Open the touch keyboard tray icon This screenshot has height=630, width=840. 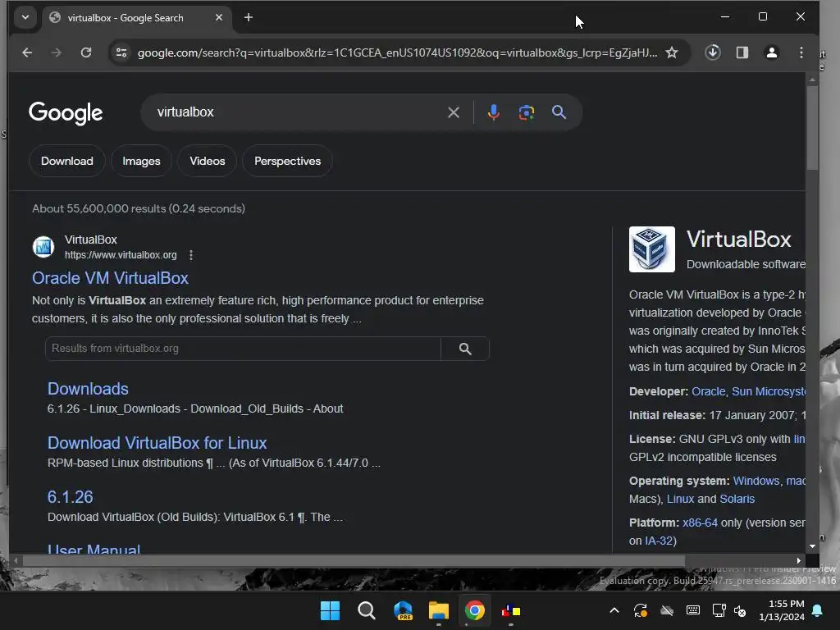[692, 610]
